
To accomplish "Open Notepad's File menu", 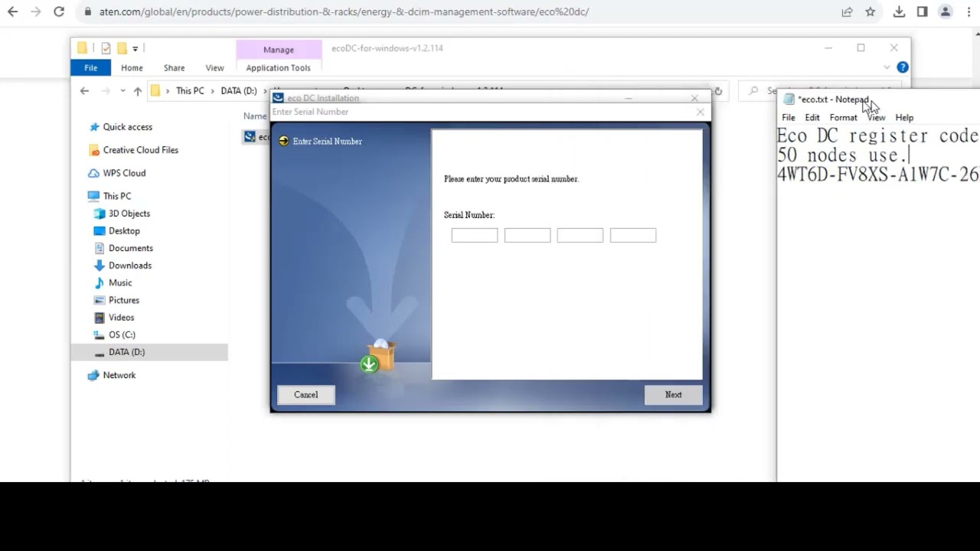I will point(788,118).
